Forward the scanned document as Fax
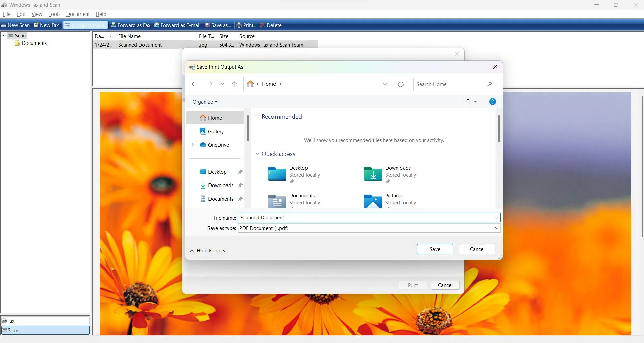The height and width of the screenshot is (343, 644). coord(131,25)
